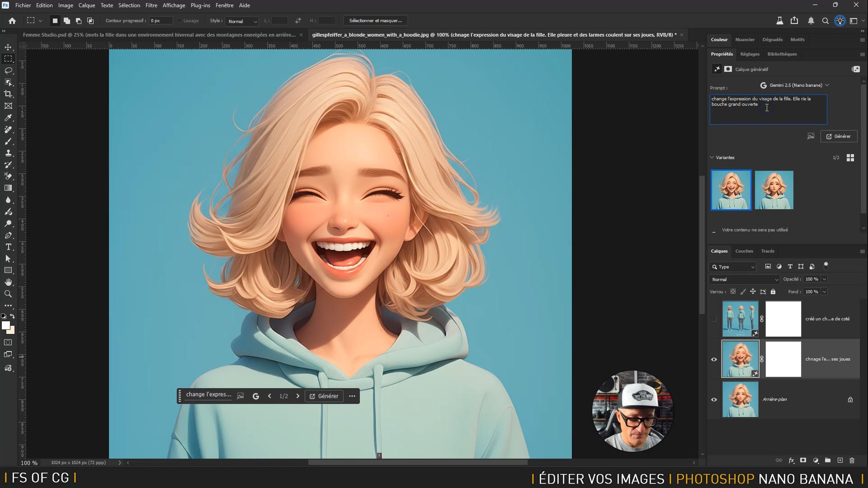Open contextual taskbar more options menu
The width and height of the screenshot is (868, 488).
[x=352, y=396]
